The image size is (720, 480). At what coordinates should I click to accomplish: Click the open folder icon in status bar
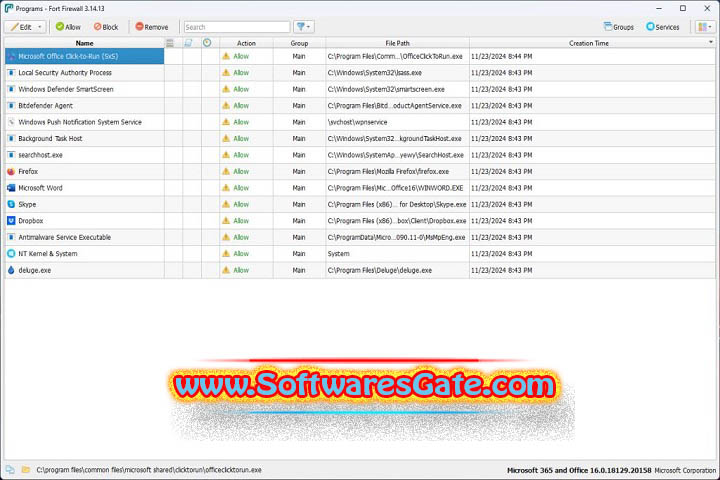pyautogui.click(x=26, y=469)
